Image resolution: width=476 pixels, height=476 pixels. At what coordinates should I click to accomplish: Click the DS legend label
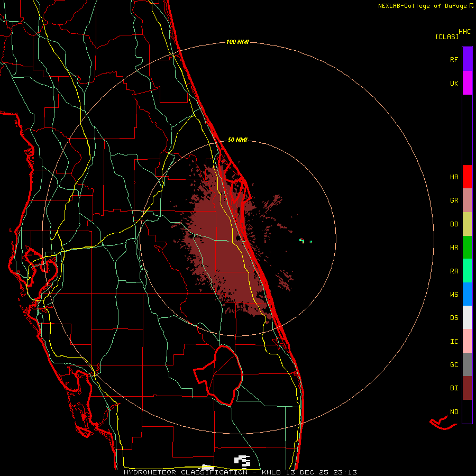[x=454, y=318]
